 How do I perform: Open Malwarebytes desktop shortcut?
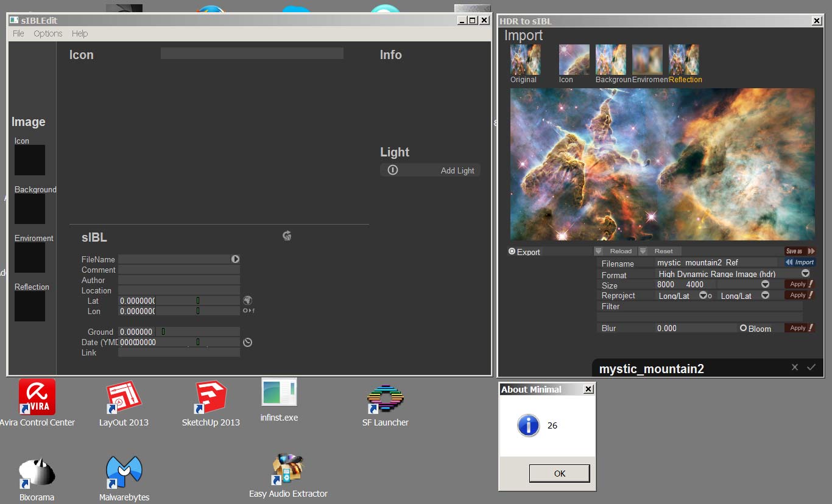(x=124, y=479)
